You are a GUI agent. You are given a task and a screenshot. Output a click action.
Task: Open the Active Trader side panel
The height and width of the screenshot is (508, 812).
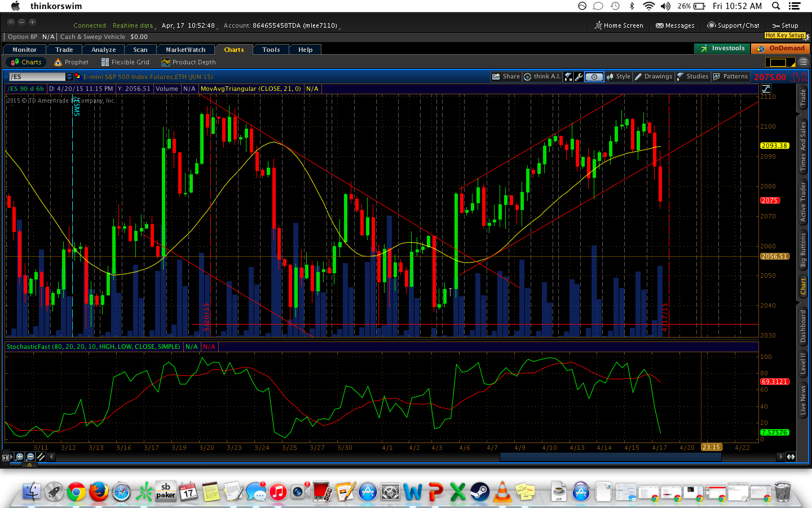803,202
